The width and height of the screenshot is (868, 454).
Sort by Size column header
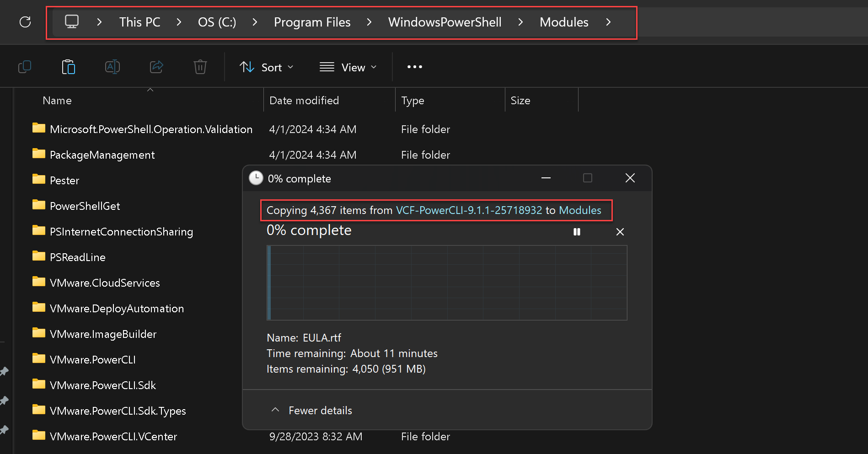tap(520, 101)
